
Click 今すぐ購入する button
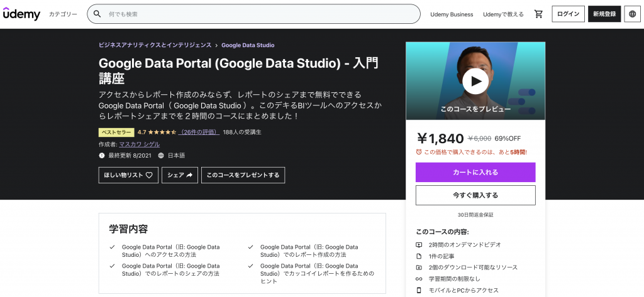(475, 195)
